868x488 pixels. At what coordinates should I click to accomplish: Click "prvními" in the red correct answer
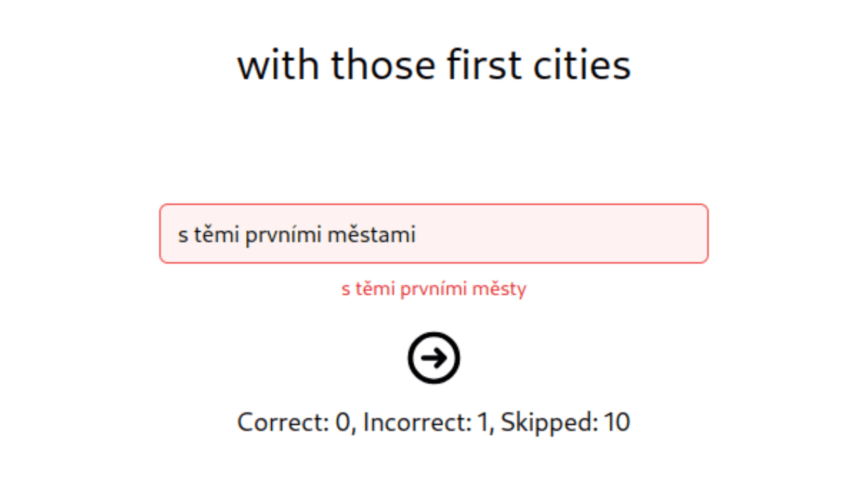[x=431, y=289]
